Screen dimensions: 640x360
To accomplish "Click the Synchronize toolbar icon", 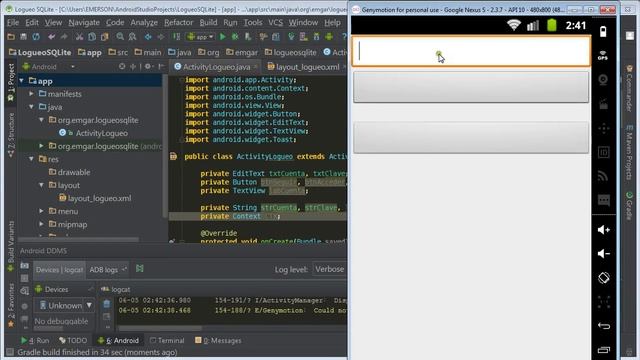I will 36,37.
